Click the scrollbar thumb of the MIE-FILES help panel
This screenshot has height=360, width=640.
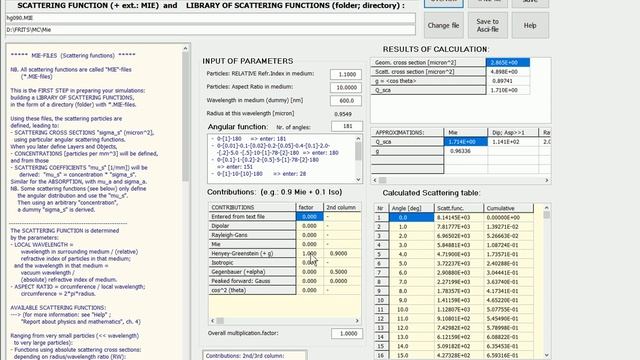[185, 116]
